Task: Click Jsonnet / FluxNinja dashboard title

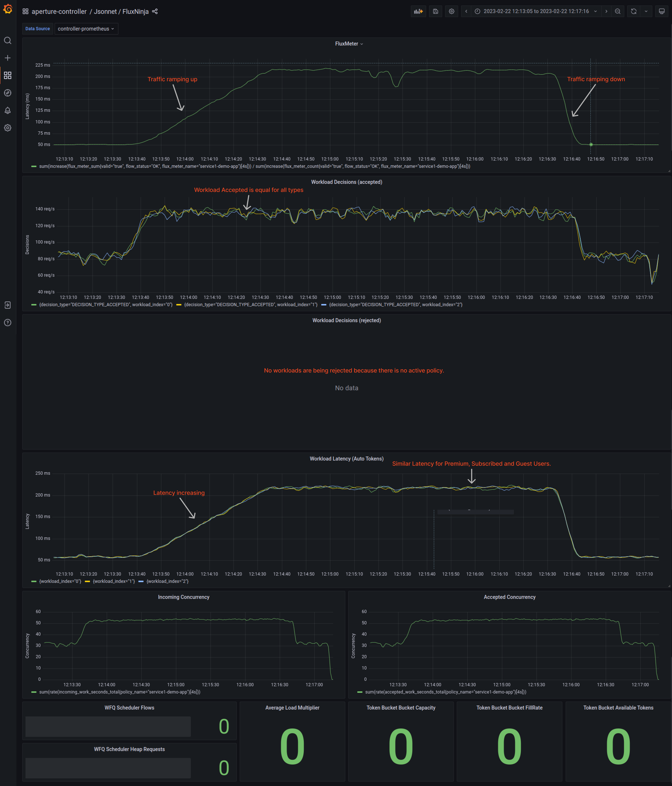Action: pyautogui.click(x=121, y=11)
